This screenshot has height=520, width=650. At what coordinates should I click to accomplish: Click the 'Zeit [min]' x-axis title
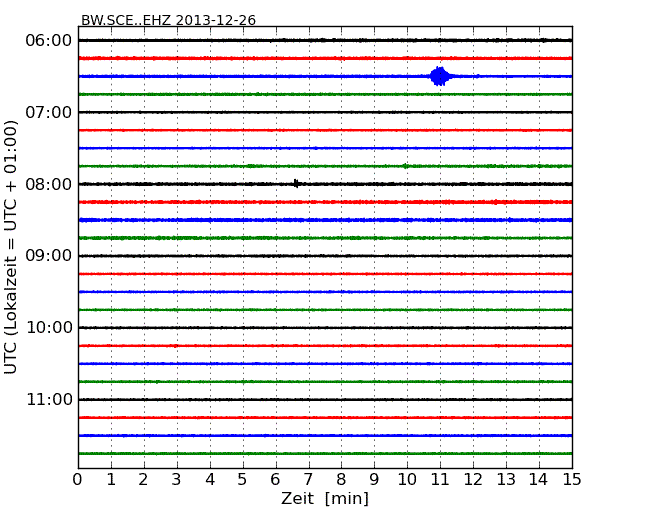(324, 499)
